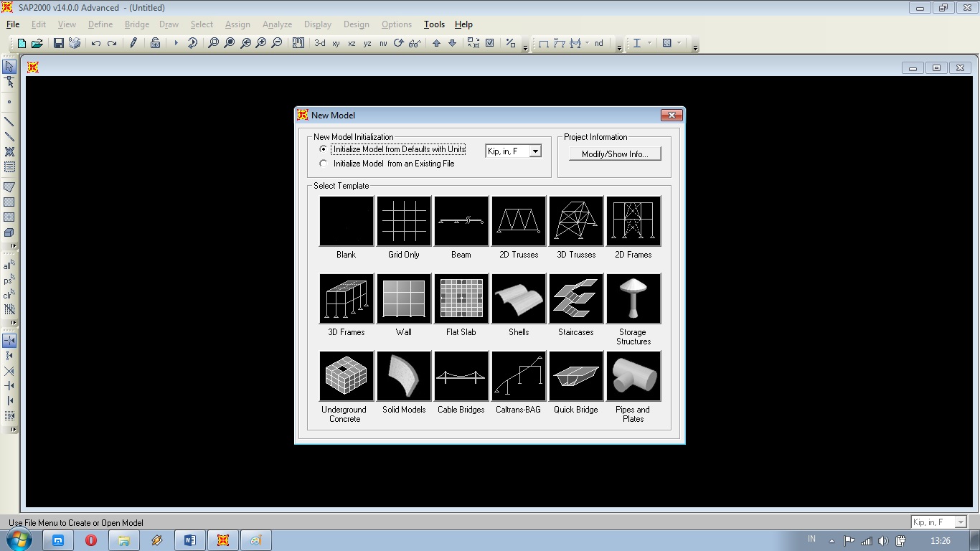
Task: Click the Modify/Show Info button
Action: (x=615, y=153)
